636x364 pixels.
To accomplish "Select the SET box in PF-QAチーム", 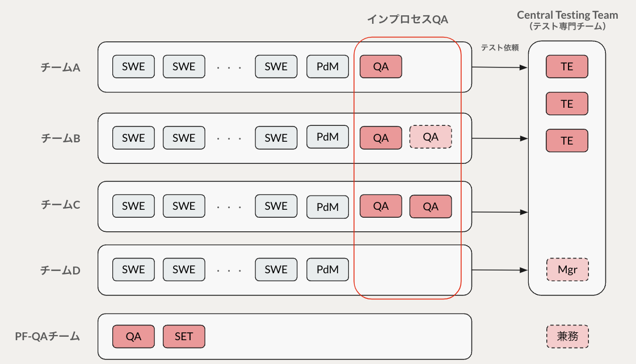I will coord(184,336).
